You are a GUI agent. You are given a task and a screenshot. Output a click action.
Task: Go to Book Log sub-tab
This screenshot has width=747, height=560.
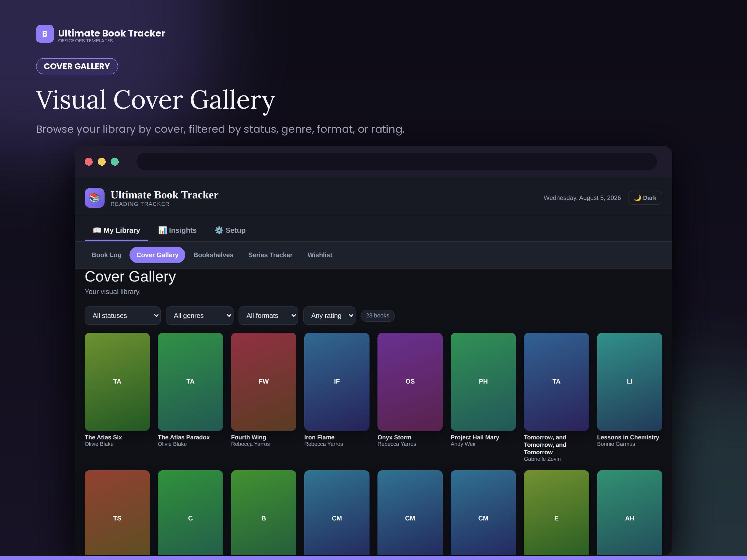tap(106, 255)
